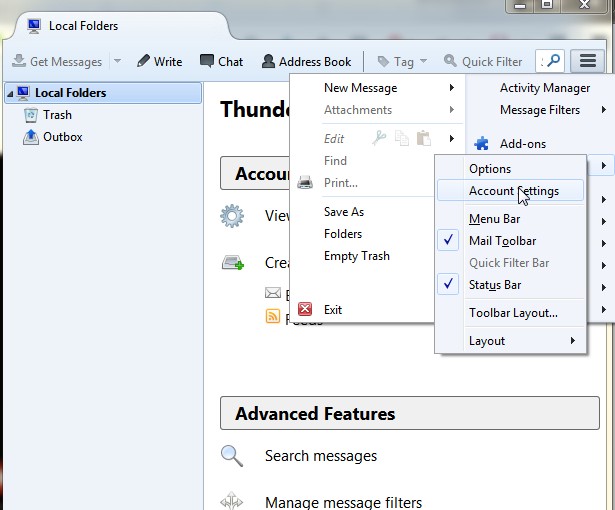Minimize the Thunderbird window

(x=520, y=5)
